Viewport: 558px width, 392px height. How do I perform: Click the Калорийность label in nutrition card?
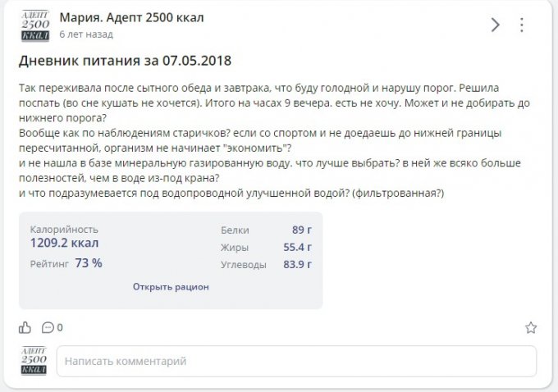64,230
